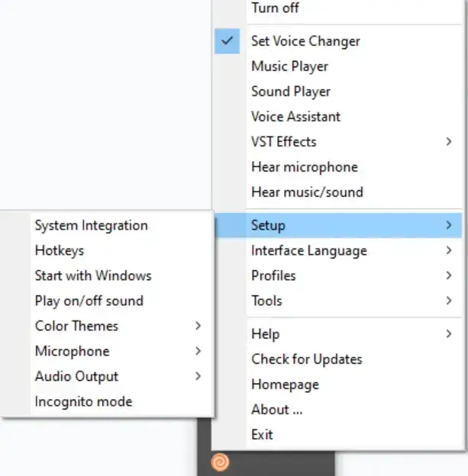This screenshot has width=468, height=476.
Task: Toggle Hear music/sound
Action: [x=307, y=192]
